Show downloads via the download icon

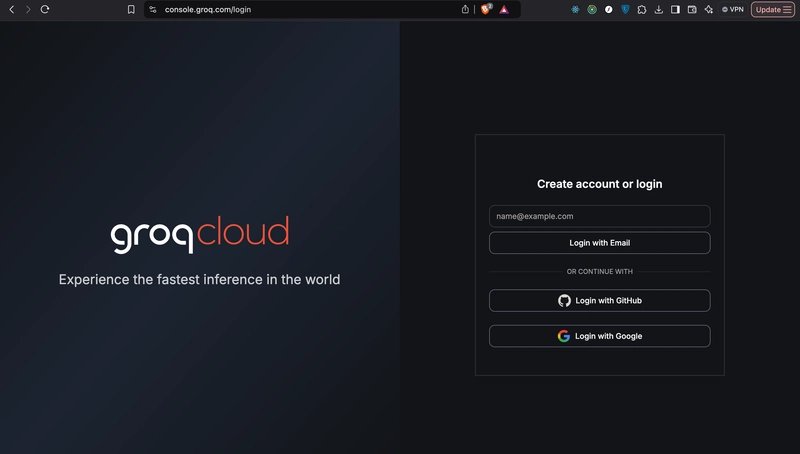tap(659, 9)
